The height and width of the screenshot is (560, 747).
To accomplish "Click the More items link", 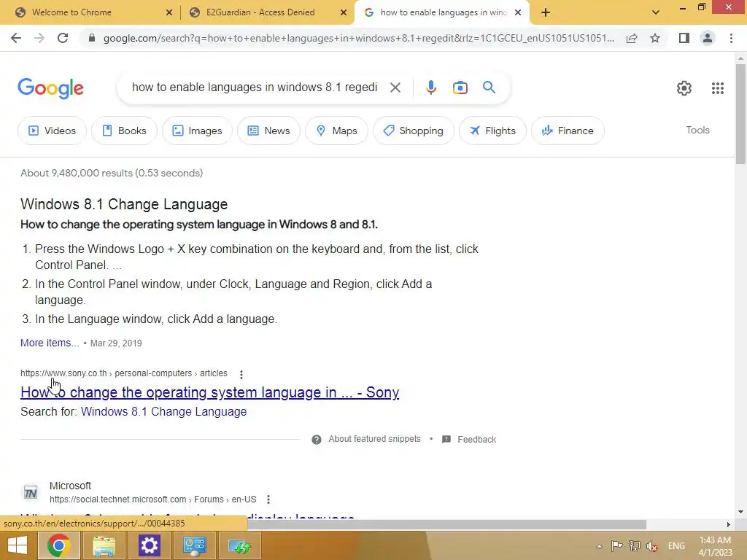I will tap(50, 343).
